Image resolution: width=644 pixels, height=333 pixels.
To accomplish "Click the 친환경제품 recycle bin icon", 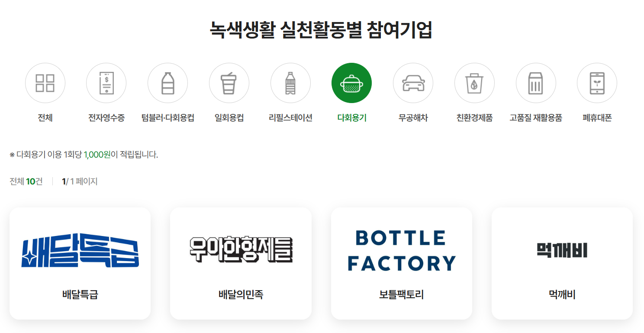I will click(474, 83).
